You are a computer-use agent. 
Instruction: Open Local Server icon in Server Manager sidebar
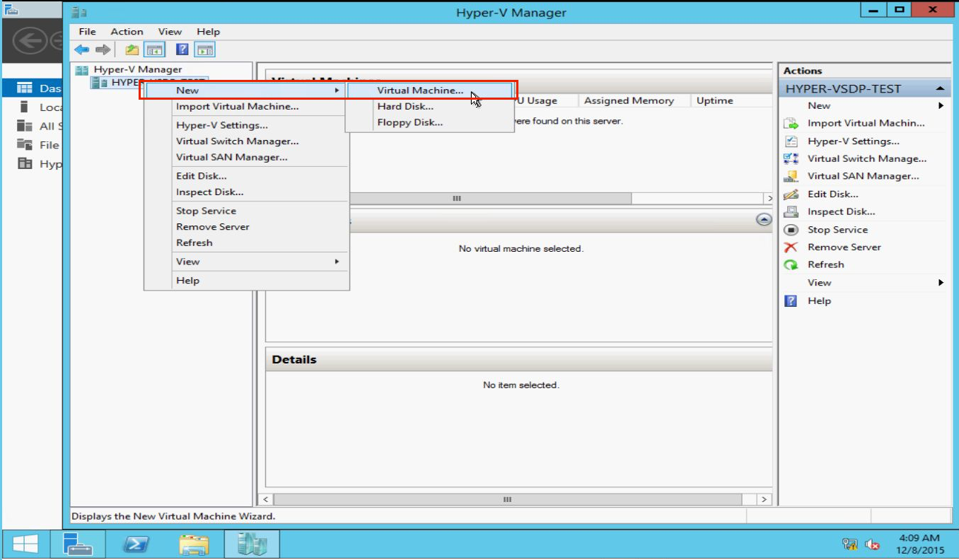coord(25,107)
